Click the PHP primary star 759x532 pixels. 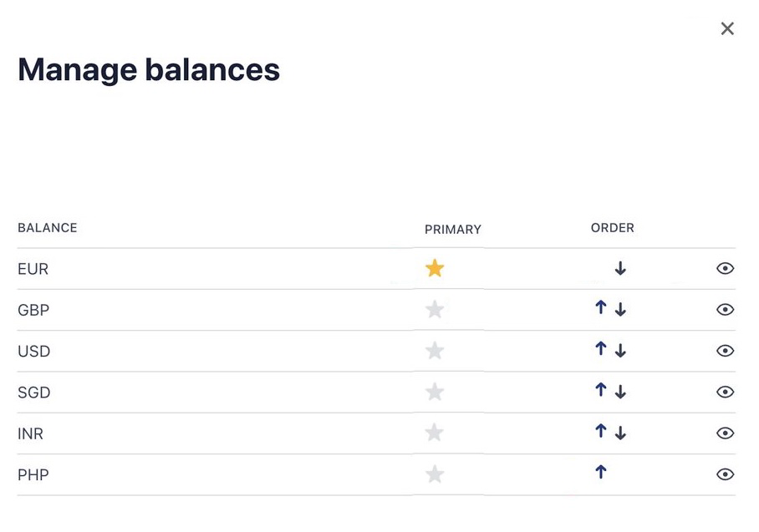[x=435, y=474]
